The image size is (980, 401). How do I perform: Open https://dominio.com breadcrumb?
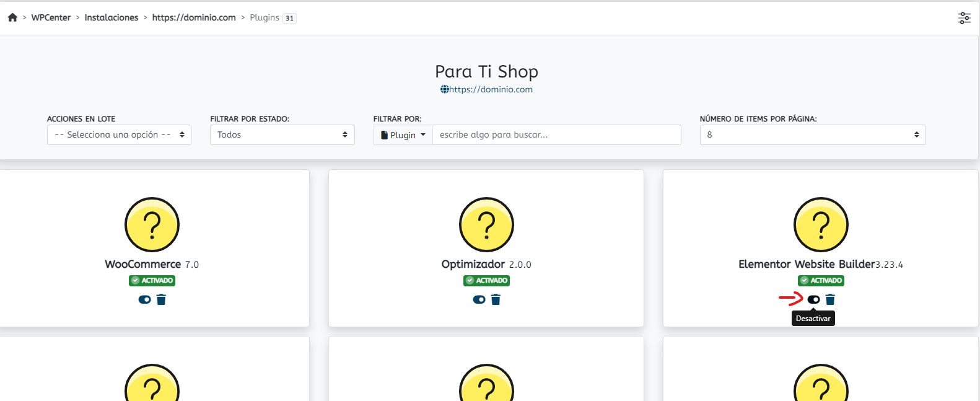point(194,17)
